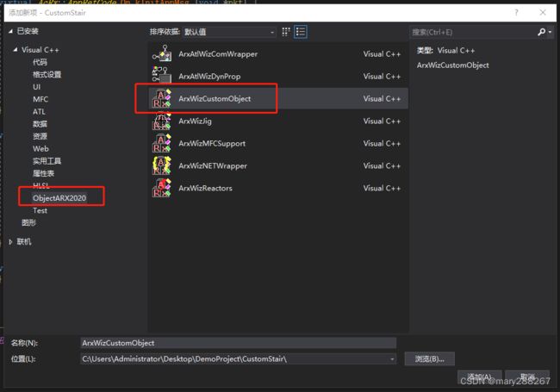Select the 代码 category

click(40, 62)
